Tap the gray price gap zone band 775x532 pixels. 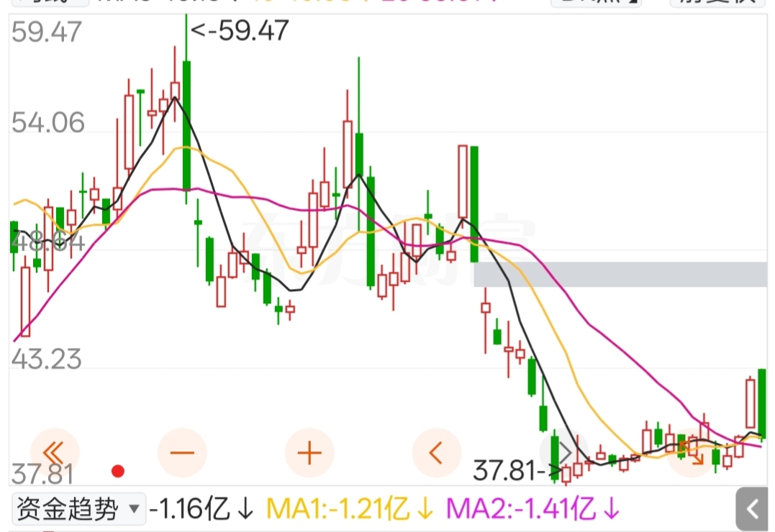620,275
